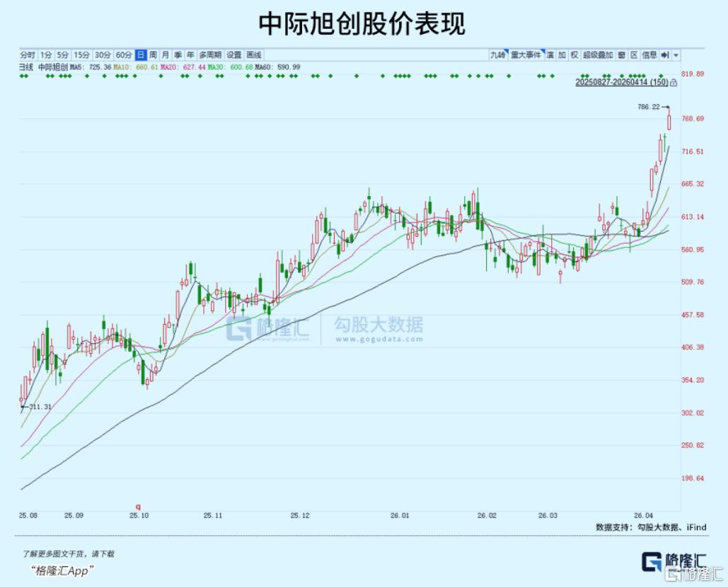Click the 加 toolbar icon
The width and height of the screenshot is (728, 587).
click(562, 54)
